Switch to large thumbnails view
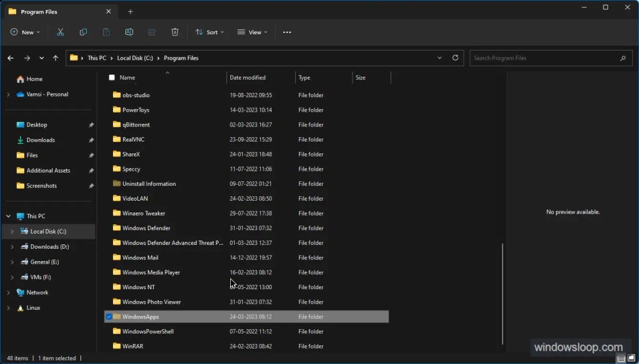 click(x=630, y=358)
